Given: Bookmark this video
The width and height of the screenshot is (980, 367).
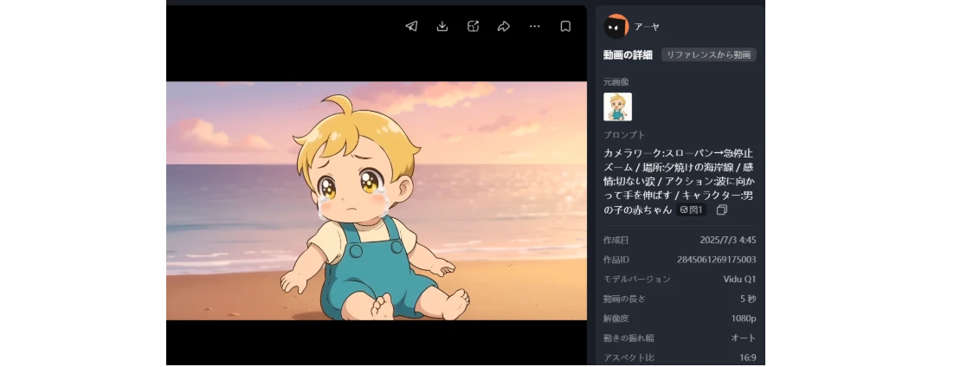Looking at the screenshot, I should pos(565,26).
